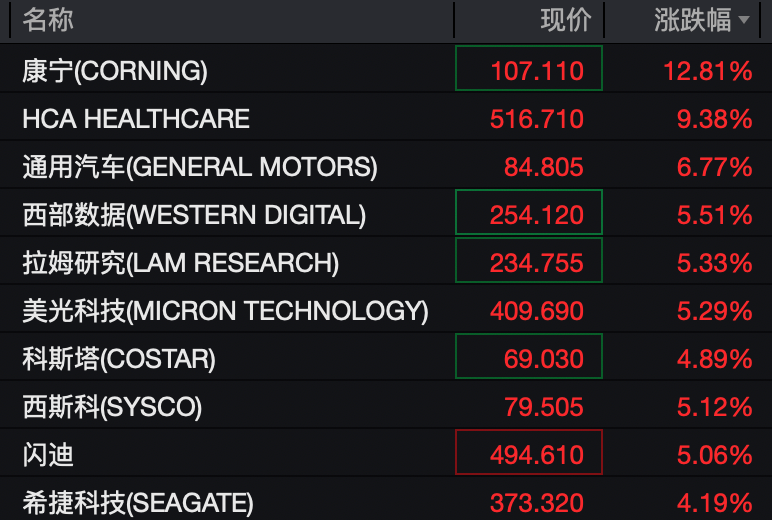The image size is (772, 520).
Task: Open 美光科技(MICRON TECHNOLOGY) stock
Action: (x=225, y=311)
